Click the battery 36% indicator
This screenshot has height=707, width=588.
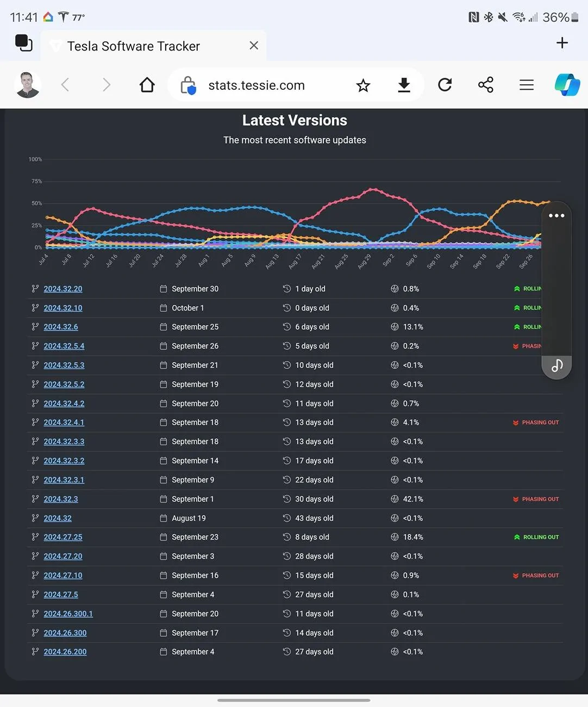coord(560,17)
